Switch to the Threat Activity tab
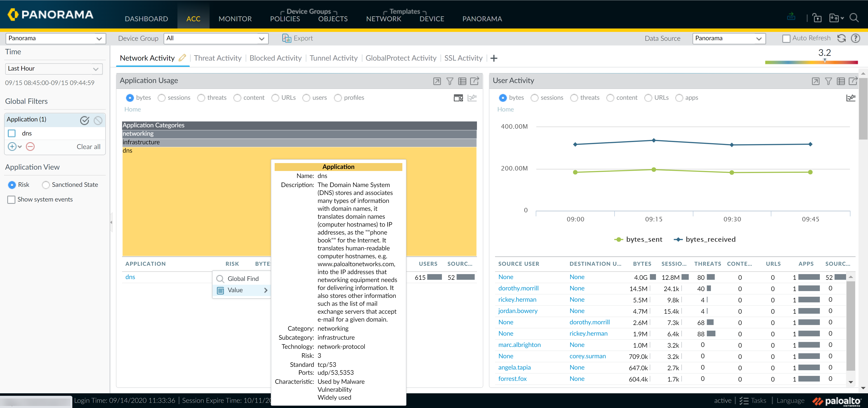 [x=218, y=58]
